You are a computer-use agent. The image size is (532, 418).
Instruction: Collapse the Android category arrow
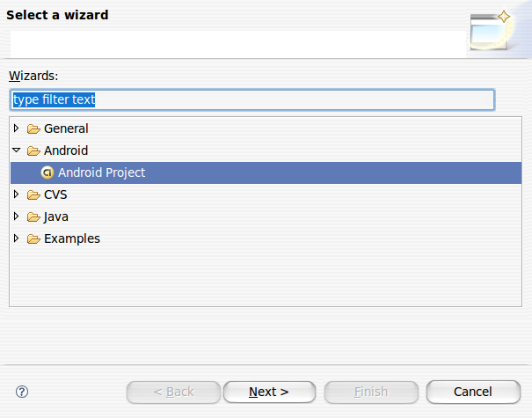17,150
